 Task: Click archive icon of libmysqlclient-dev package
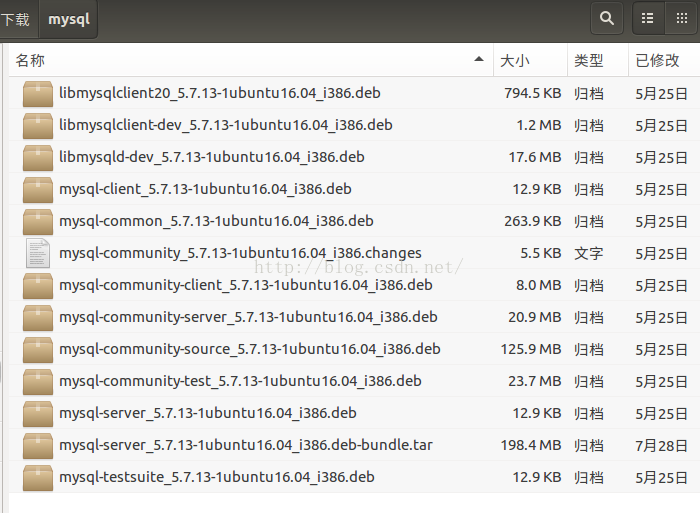38,125
